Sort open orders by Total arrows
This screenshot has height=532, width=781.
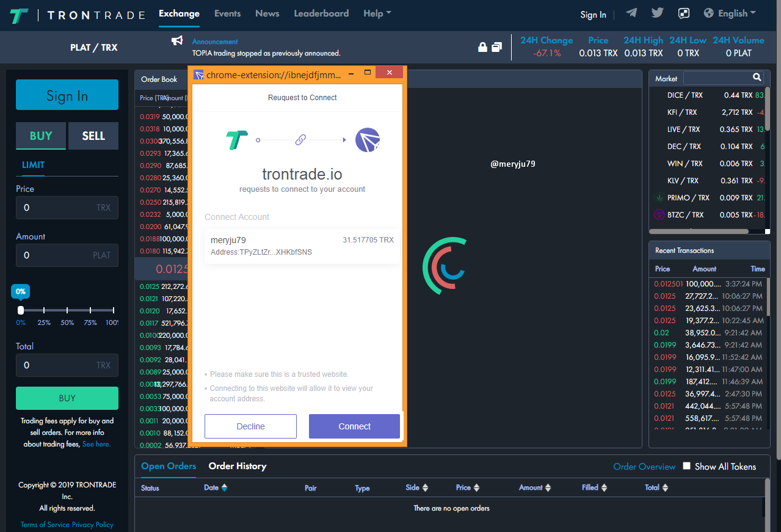click(665, 487)
